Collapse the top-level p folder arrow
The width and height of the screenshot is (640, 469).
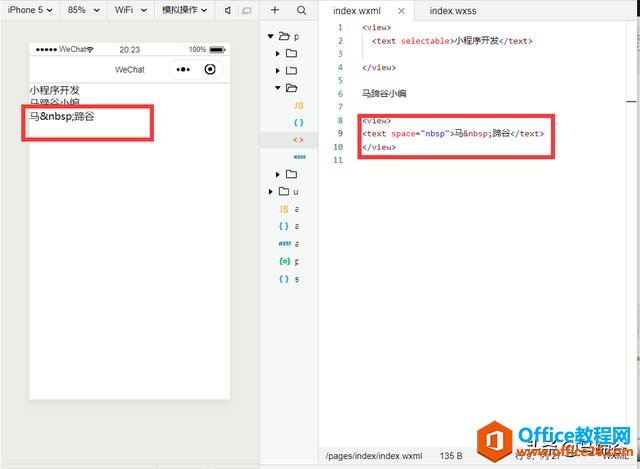click(270, 36)
